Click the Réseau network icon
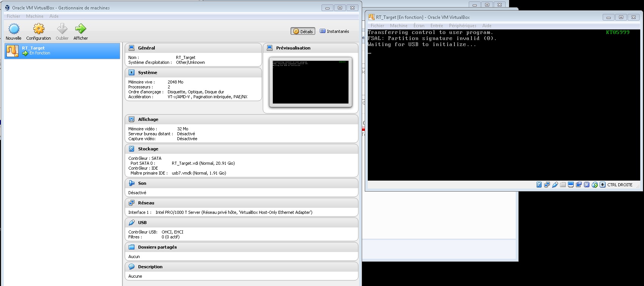644x286 pixels. click(x=131, y=203)
